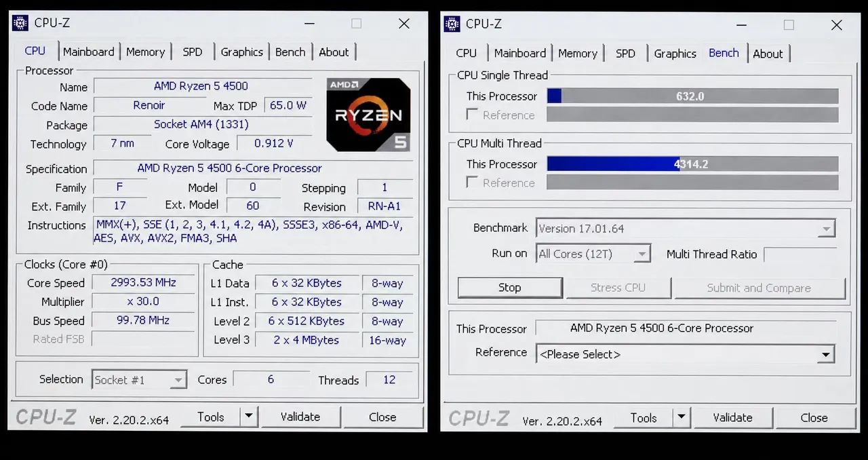Open Graphics tab in left window
868x460 pixels.
point(241,52)
